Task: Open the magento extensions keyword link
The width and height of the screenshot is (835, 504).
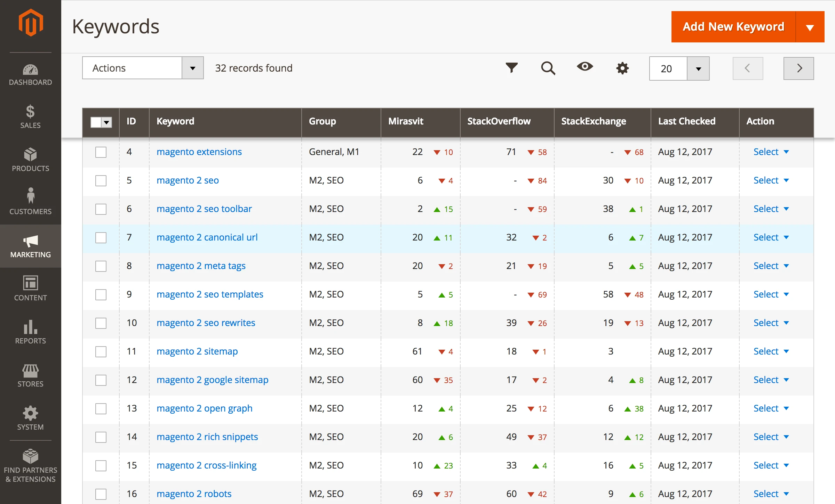Action: 199,152
